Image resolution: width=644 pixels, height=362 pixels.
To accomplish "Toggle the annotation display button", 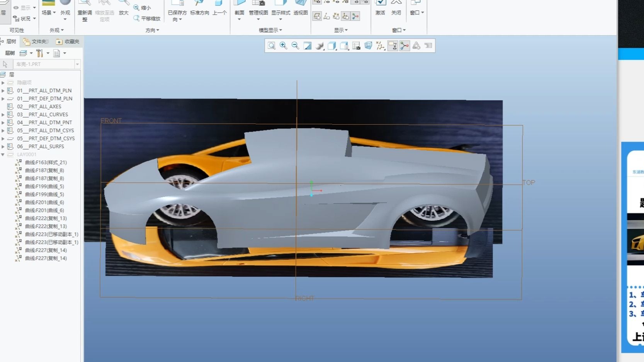I will click(393, 46).
